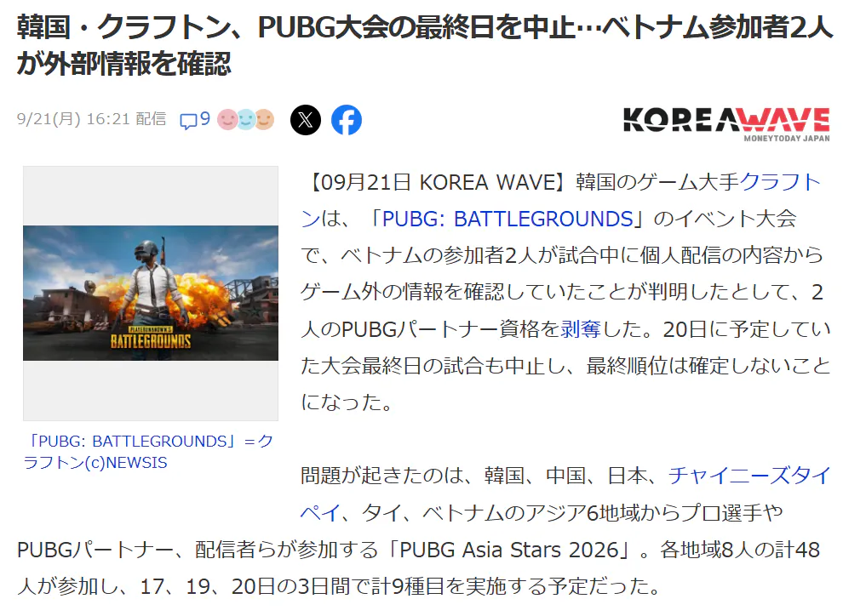Click the comment count number 9
843x616 pixels.
point(205,118)
